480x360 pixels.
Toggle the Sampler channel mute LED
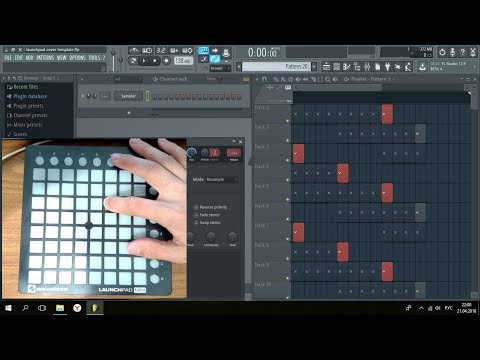83,96
